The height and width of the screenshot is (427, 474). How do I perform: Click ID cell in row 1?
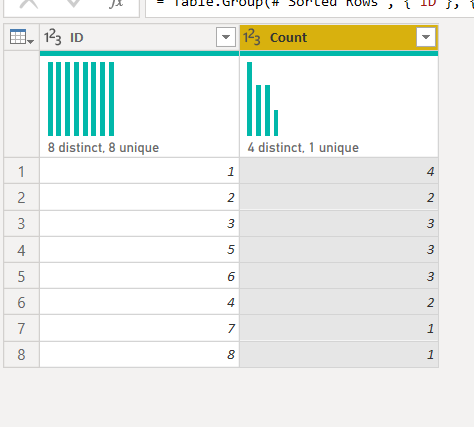tap(139, 171)
